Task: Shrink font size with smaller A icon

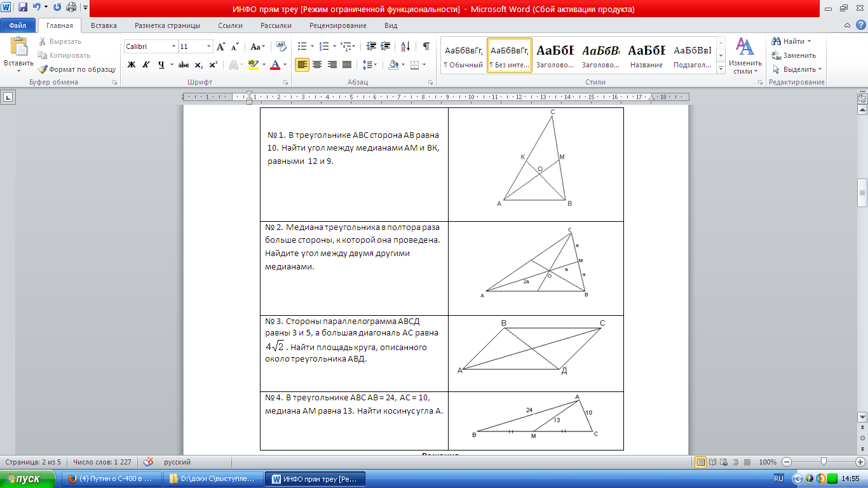Action: [234, 46]
